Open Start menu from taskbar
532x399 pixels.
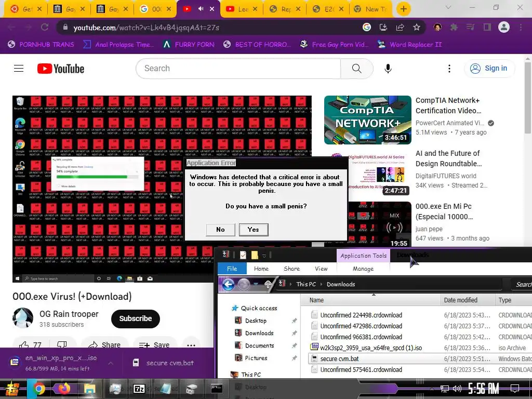point(12,389)
